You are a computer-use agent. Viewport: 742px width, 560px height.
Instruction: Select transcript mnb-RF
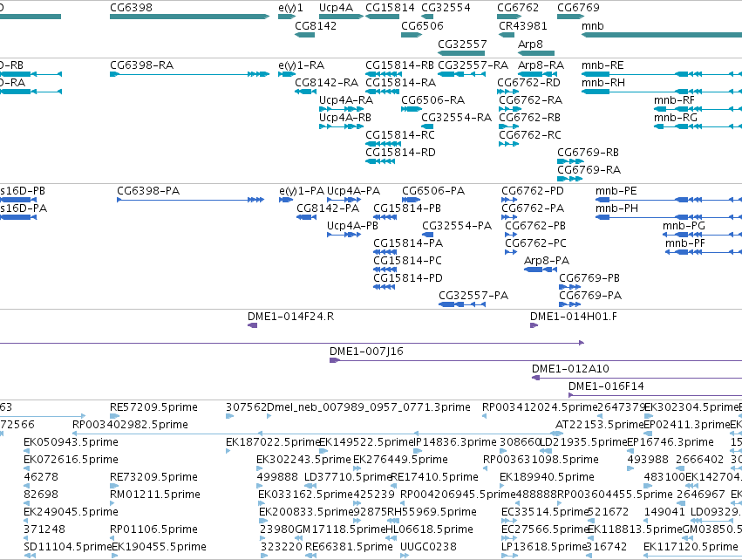698,109
